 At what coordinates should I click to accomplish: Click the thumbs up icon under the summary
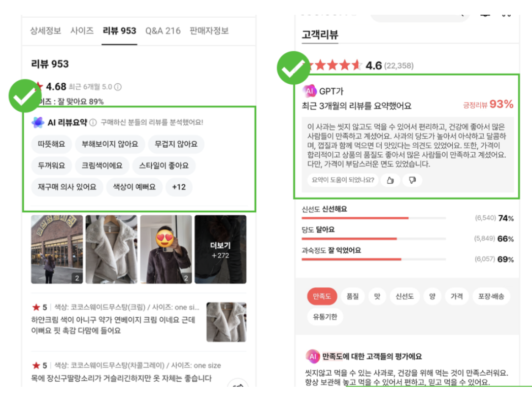(x=390, y=180)
